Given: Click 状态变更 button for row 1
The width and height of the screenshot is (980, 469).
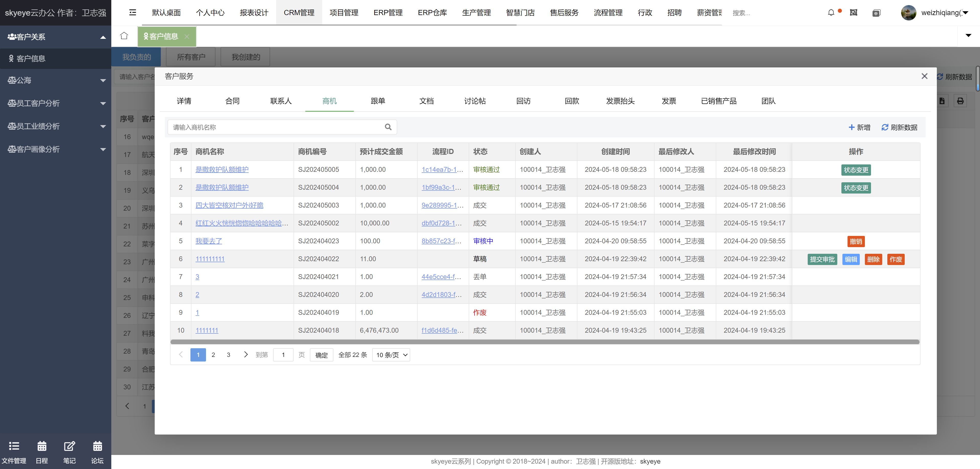Looking at the screenshot, I should pos(857,170).
